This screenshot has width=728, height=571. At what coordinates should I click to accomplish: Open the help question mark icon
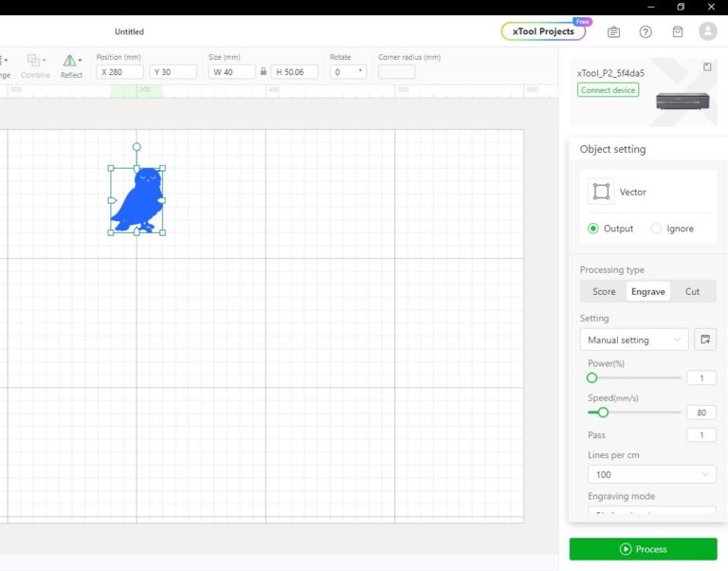(646, 31)
